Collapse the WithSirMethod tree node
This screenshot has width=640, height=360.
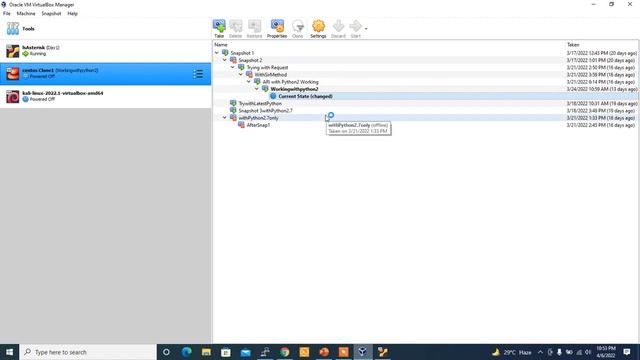tap(240, 75)
